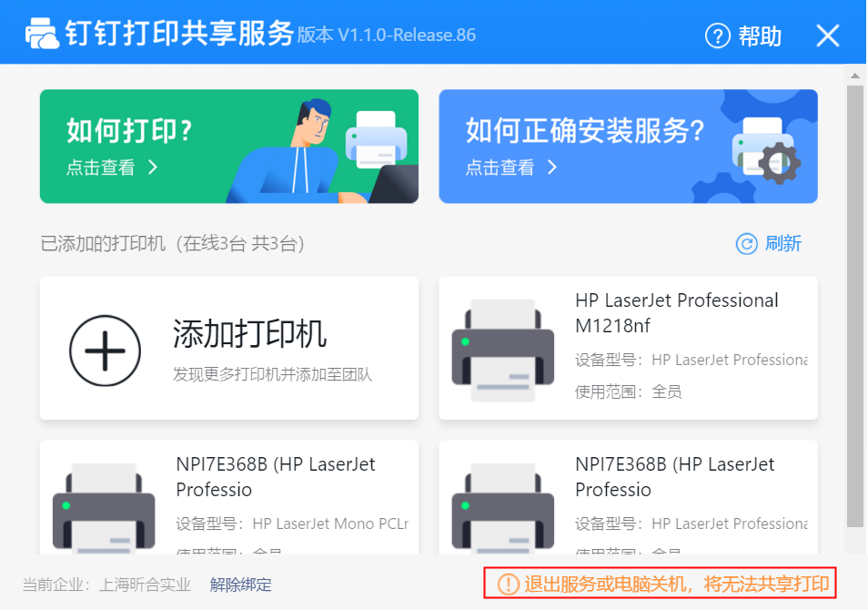Image resolution: width=868 pixels, height=610 pixels.
Task: Open help via the question mark icon
Action: tap(718, 36)
